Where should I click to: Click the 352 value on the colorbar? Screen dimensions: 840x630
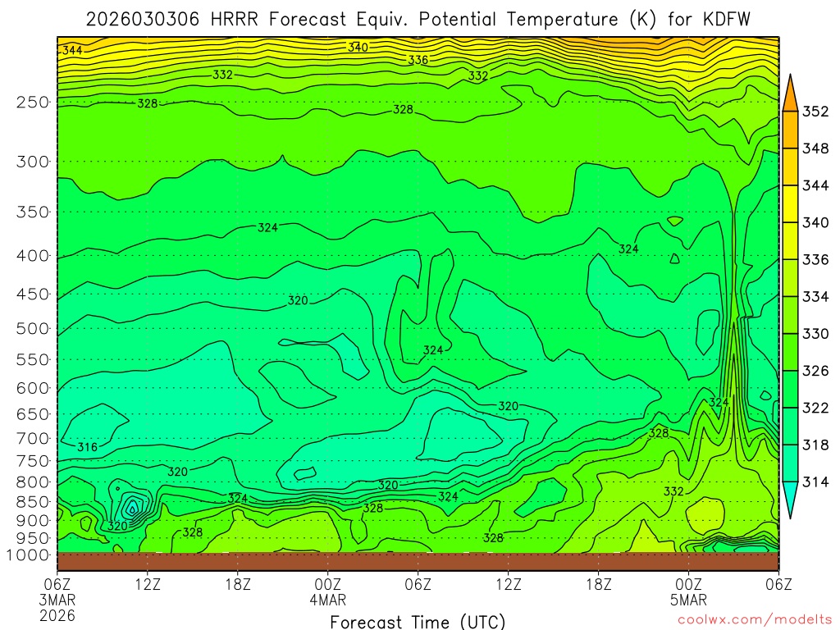pyautogui.click(x=815, y=112)
